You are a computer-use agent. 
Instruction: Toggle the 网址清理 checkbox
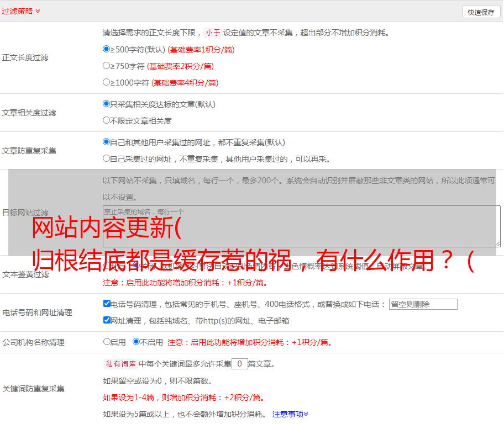coord(107,320)
